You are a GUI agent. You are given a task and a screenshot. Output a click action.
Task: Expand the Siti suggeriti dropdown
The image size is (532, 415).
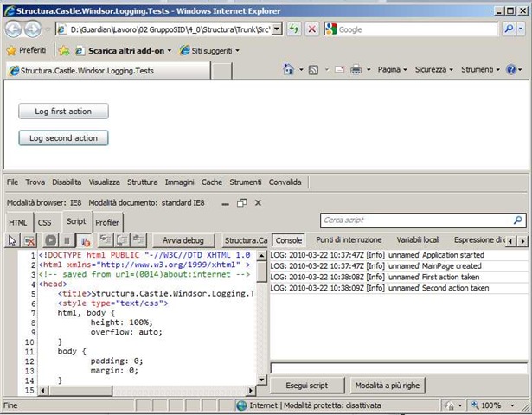coord(238,51)
